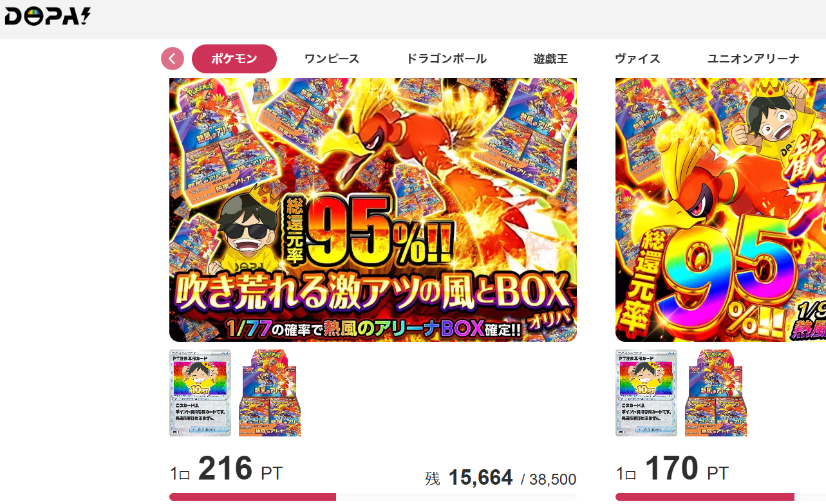The width and height of the screenshot is (826, 504).
Task: Click the 170 PT price label
Action: 672,470
